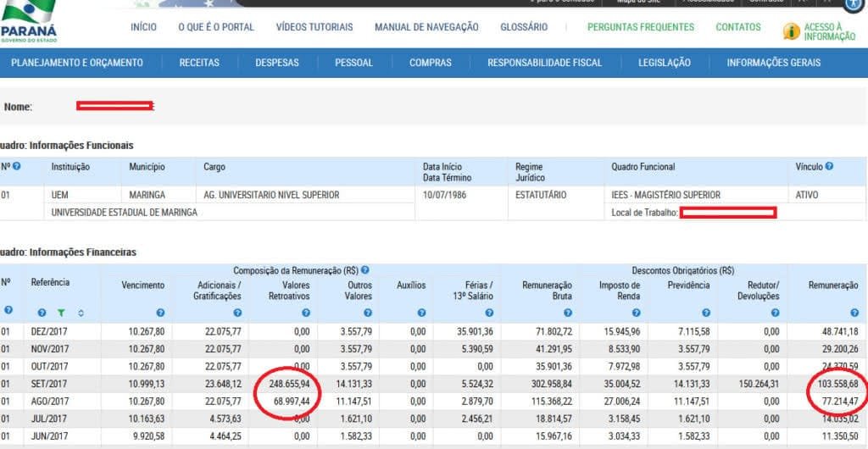The width and height of the screenshot is (868, 449).
Task: Click help icon under Valores Retroativos column
Action: coord(306,313)
